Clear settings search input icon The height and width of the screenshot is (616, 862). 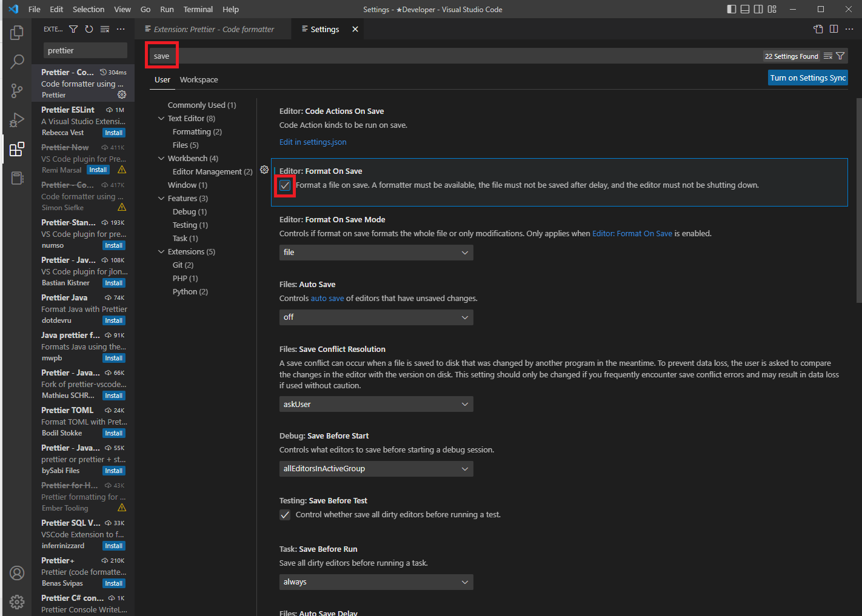pyautogui.click(x=828, y=56)
